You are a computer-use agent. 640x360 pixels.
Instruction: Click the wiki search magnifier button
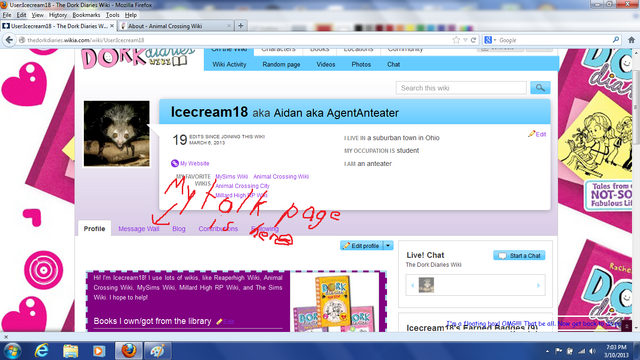pyautogui.click(x=540, y=88)
